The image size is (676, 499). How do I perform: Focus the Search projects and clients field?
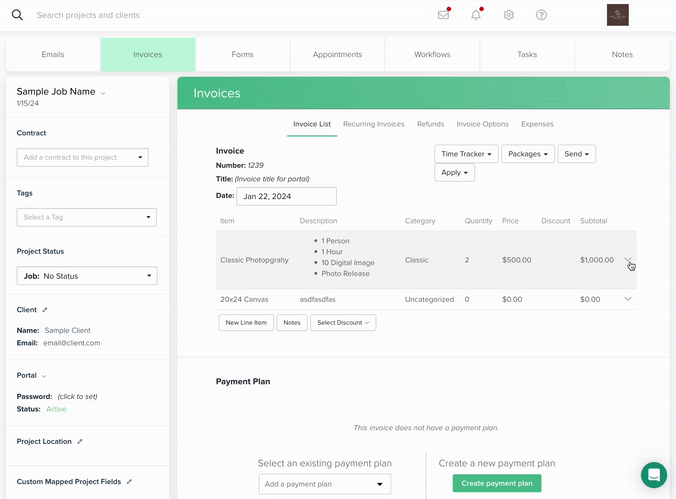click(88, 15)
